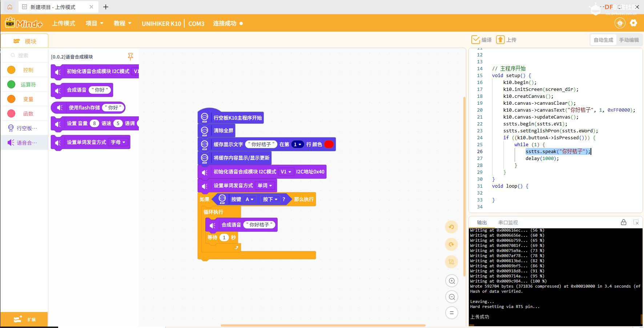Click the undo arrow button on canvas
Viewport: 644px width, 328px height.
coord(451,227)
